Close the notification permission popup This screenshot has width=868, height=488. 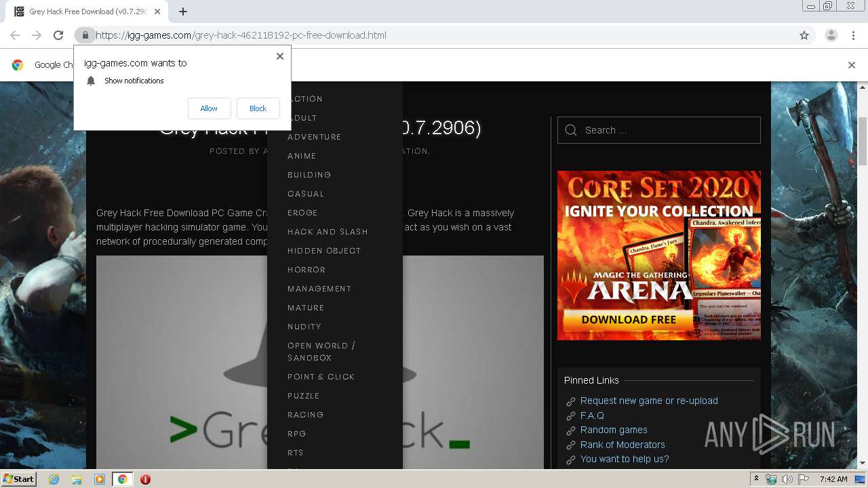pos(279,56)
